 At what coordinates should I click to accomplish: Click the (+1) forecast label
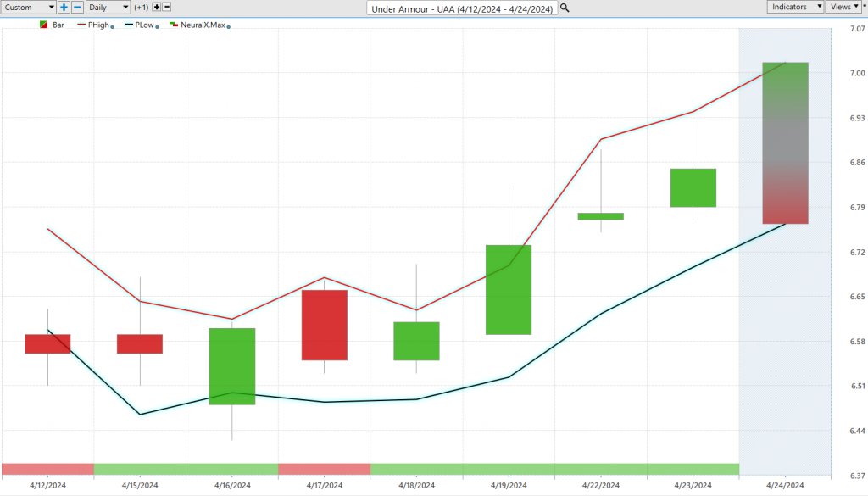point(142,7)
